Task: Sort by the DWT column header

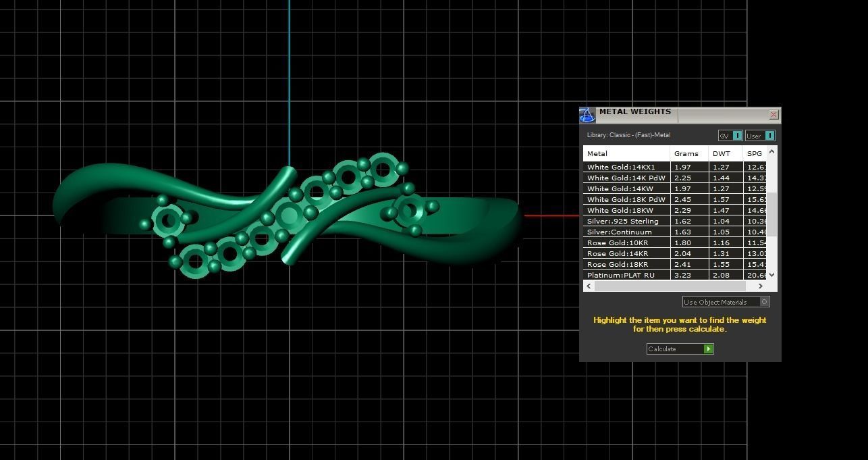Action: coord(726,153)
